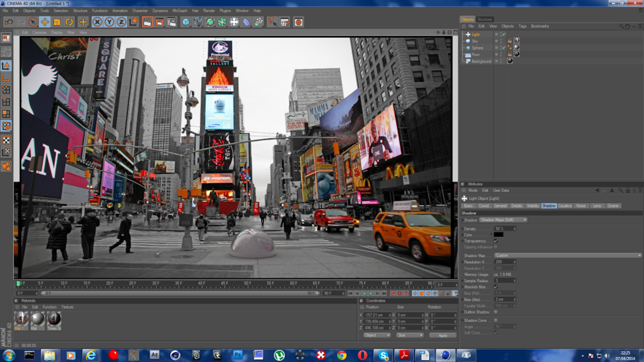The width and height of the screenshot is (644, 362).
Task: Click the Density value stepper arrows
Action: (x=514, y=229)
